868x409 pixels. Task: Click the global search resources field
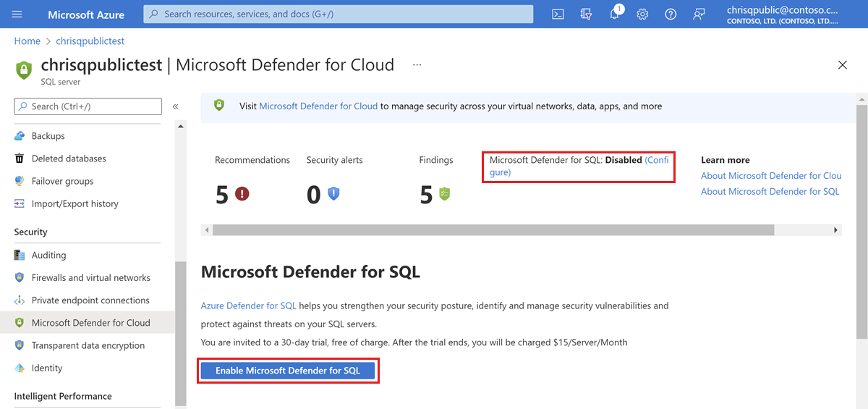(338, 14)
